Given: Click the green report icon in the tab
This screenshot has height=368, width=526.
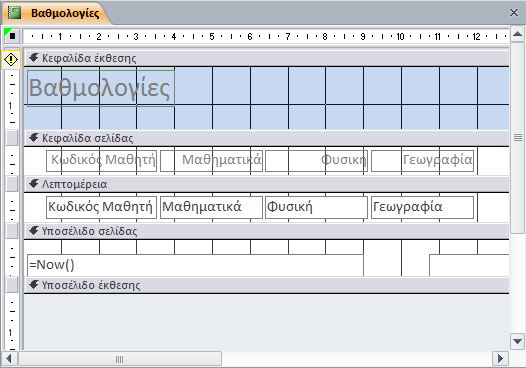Looking at the screenshot, I should tap(14, 13).
